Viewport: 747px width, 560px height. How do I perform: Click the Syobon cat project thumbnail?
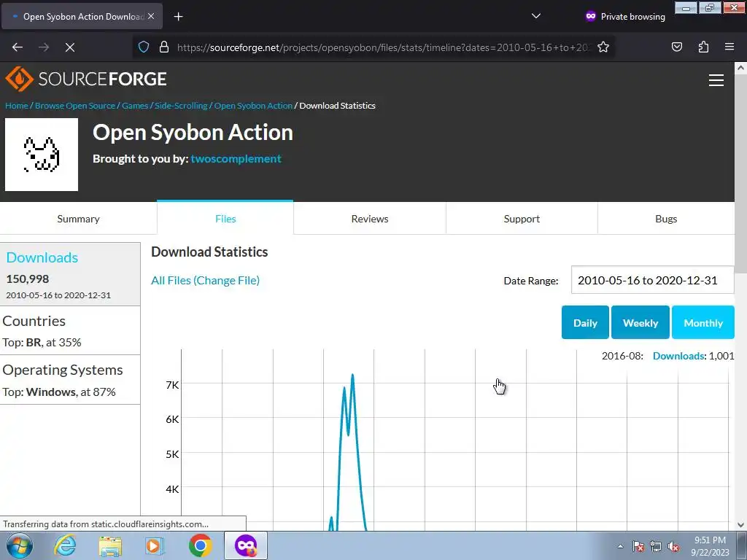[x=42, y=155]
